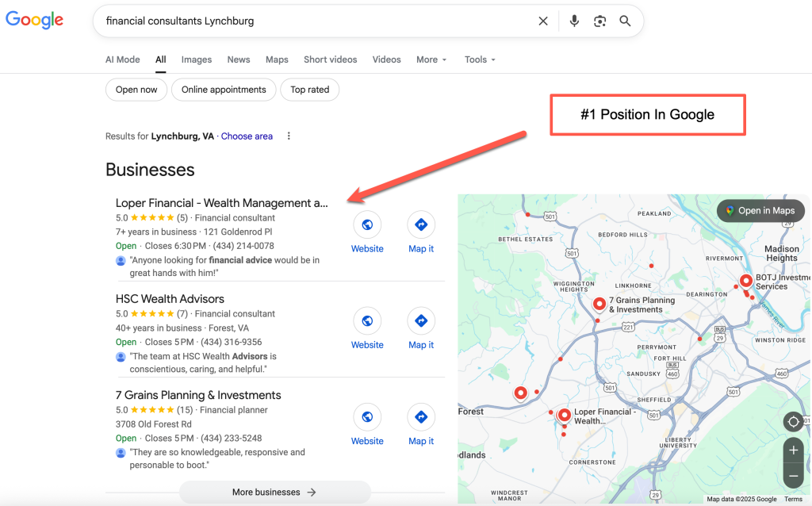The width and height of the screenshot is (812, 506).
Task: Click 7 Grains Planning website globe icon
Action: (367, 417)
